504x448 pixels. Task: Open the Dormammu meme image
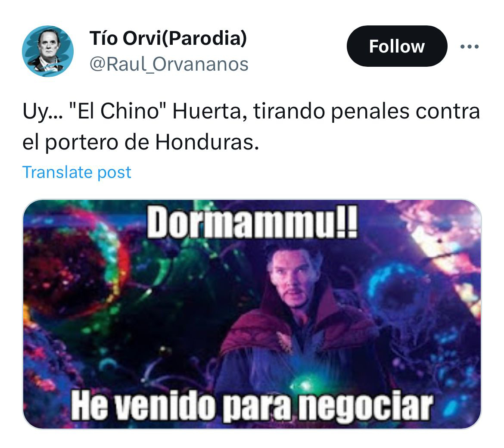point(252,314)
